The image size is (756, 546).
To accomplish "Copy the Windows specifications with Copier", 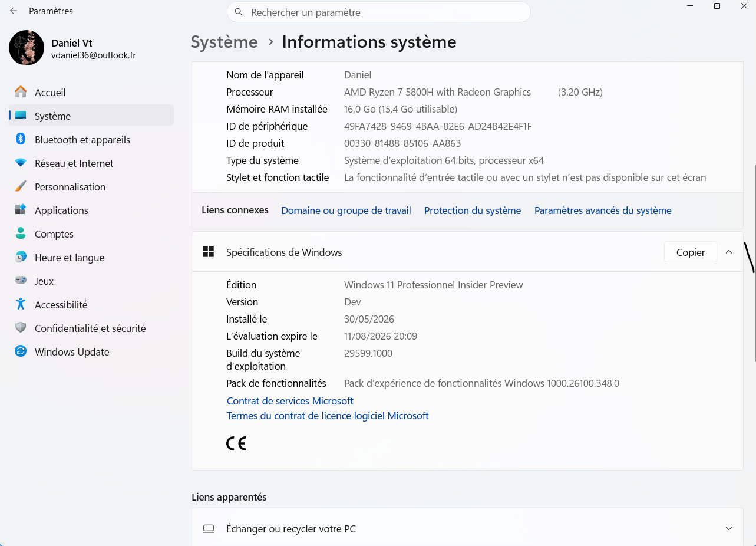I will pyautogui.click(x=690, y=252).
